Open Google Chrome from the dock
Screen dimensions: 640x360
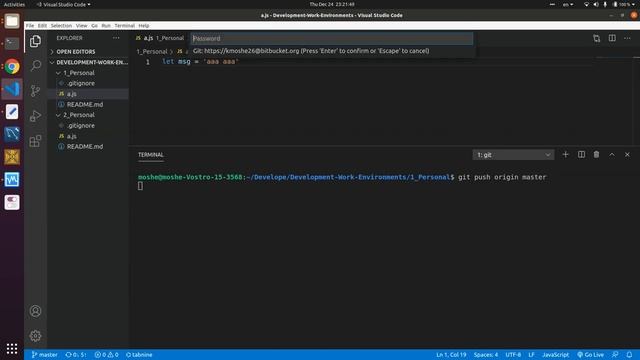click(x=12, y=66)
